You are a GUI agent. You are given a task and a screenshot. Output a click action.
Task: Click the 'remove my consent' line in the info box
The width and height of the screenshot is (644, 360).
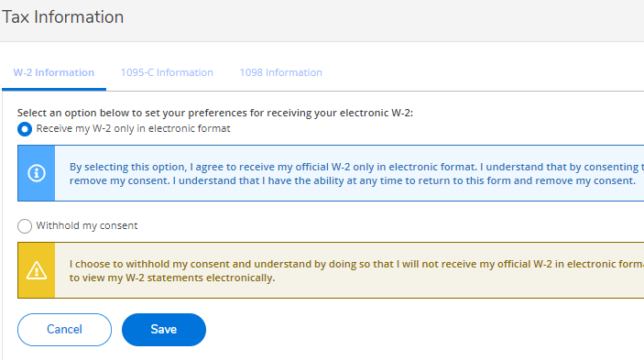click(353, 180)
